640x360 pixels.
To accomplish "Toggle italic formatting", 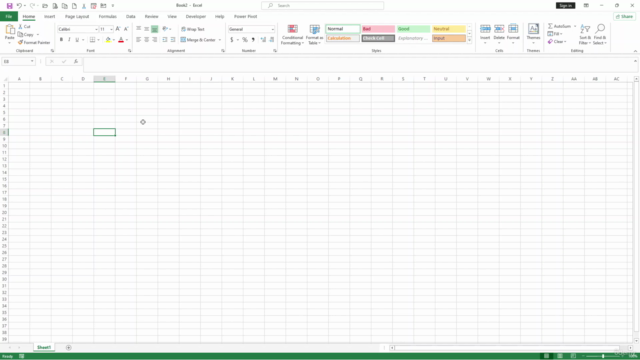I will click(69, 40).
